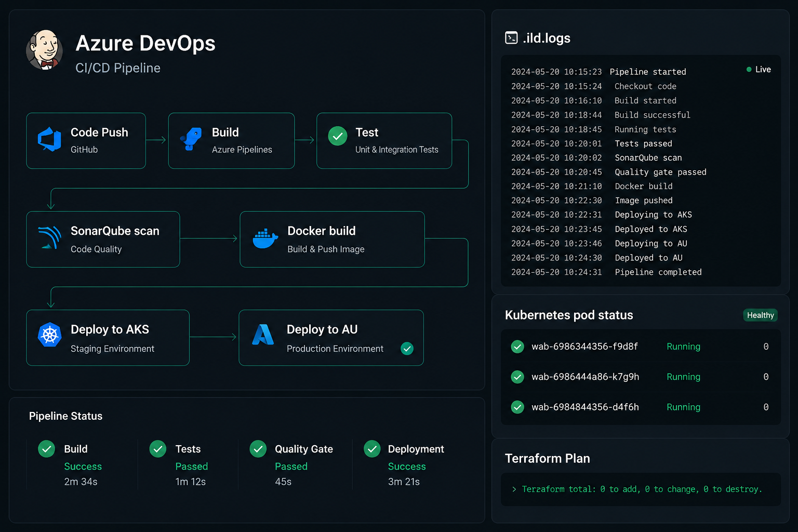This screenshot has height=532, width=798.
Task: Open the Code Push GitHub stage card
Action: tap(86, 141)
